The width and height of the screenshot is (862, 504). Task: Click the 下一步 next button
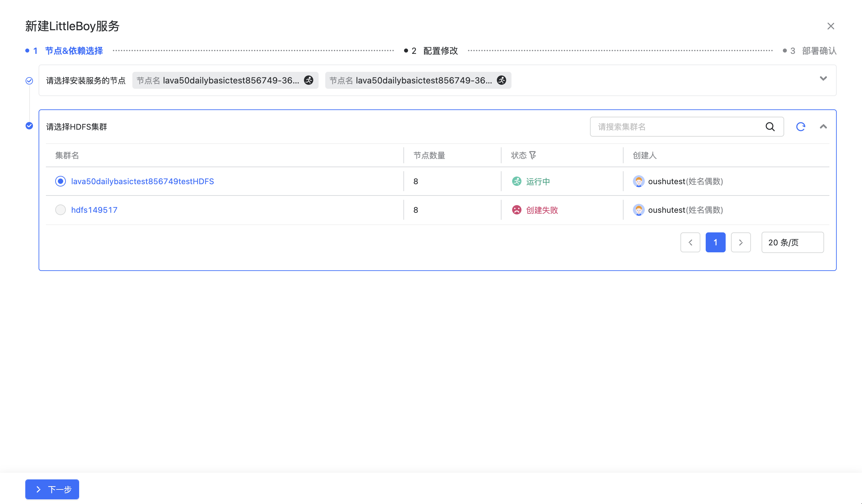point(52,489)
